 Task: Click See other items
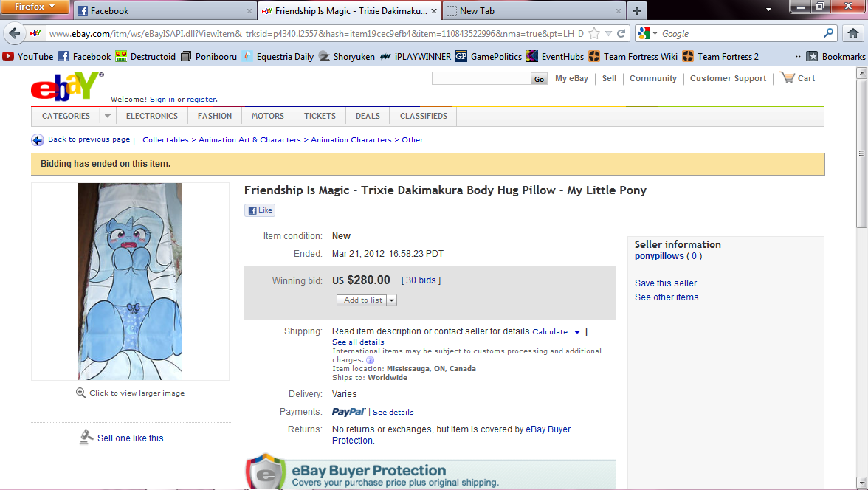tap(666, 297)
